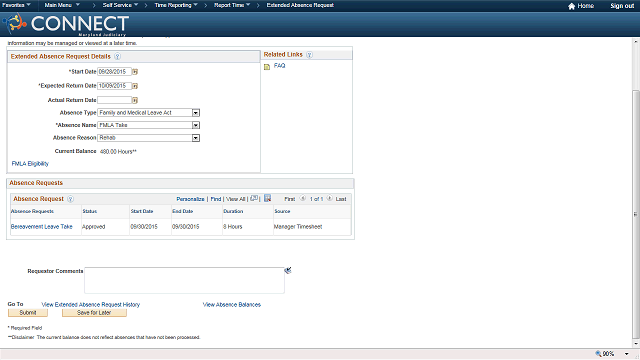Show previous row arrow in grid
The width and height of the screenshot is (640, 360).
point(303,198)
